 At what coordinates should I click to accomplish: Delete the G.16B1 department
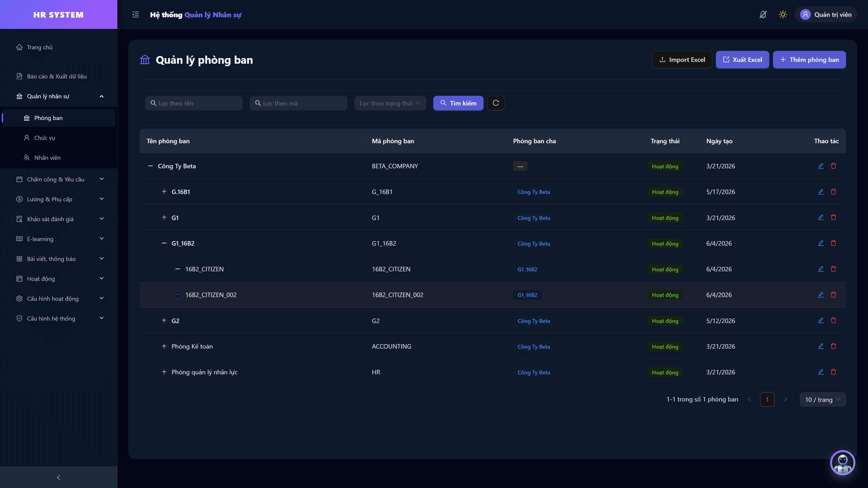[833, 192]
